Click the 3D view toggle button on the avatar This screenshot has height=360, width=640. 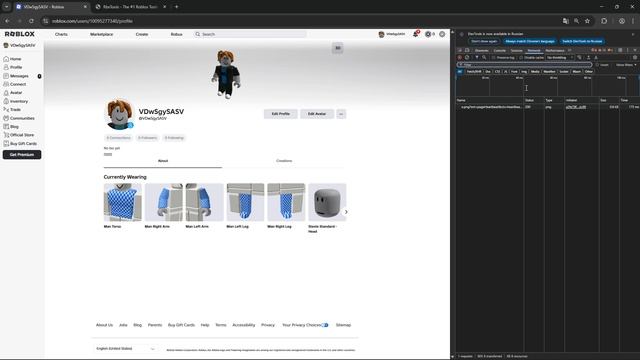338,48
